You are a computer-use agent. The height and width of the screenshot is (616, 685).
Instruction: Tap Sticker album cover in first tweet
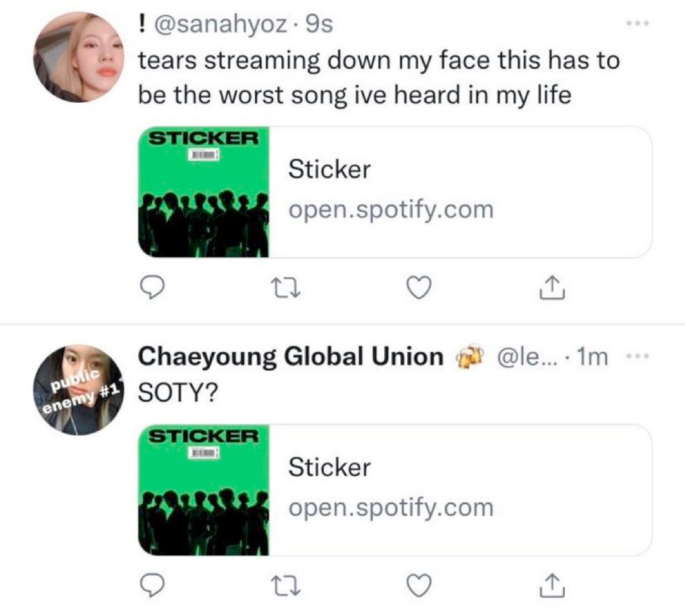coord(204,191)
